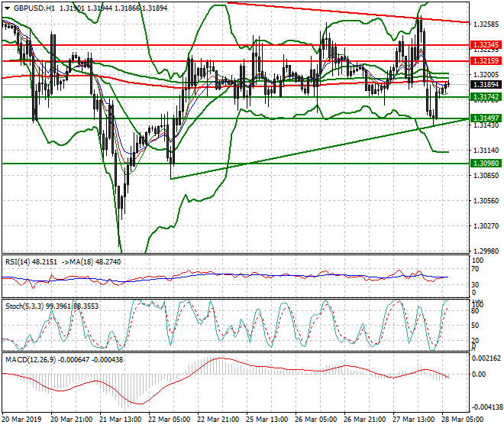Viewport: 504px width, 428px height.
Task: Click the current price label 1.31894
Action: click(486, 84)
